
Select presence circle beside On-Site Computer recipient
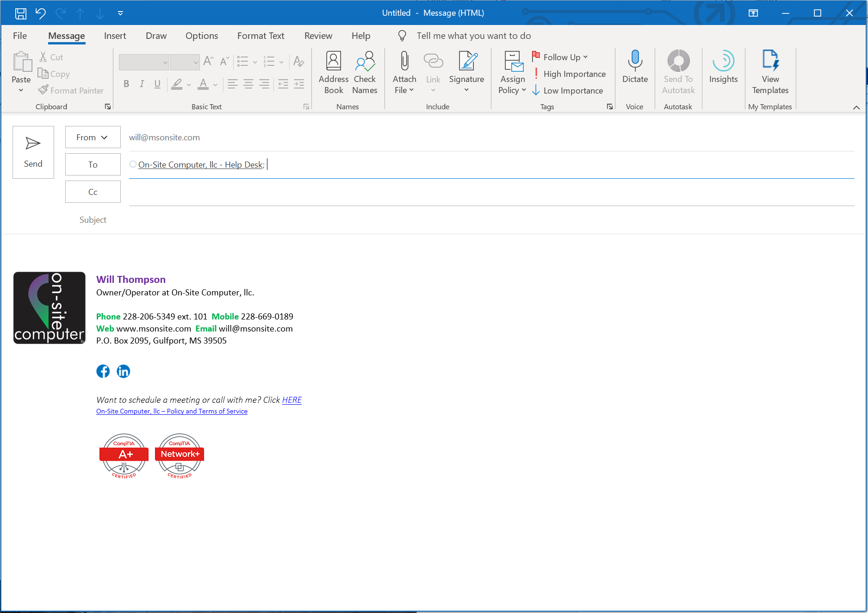point(133,164)
